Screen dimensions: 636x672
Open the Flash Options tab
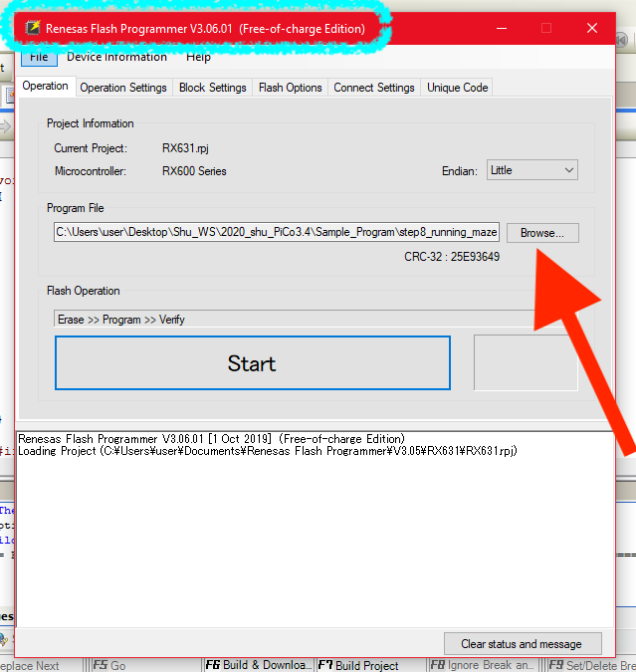[291, 88]
